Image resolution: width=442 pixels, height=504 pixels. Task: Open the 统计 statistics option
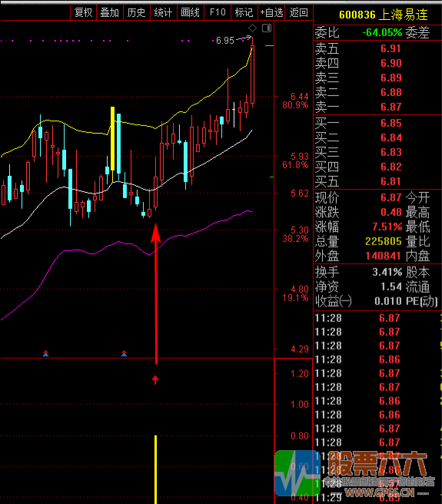164,12
